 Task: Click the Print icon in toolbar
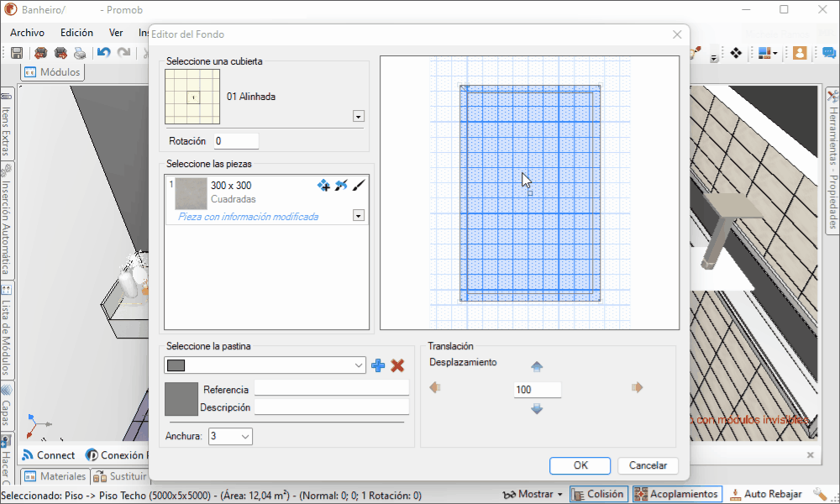click(80, 52)
